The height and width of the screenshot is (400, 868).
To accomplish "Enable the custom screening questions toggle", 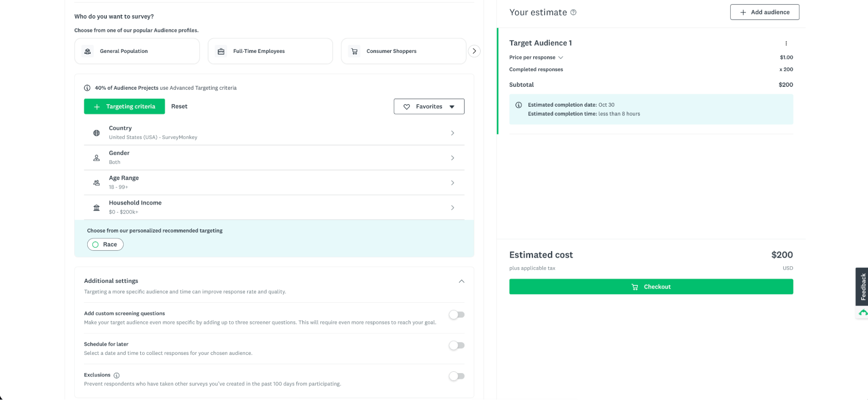I will [456, 315].
